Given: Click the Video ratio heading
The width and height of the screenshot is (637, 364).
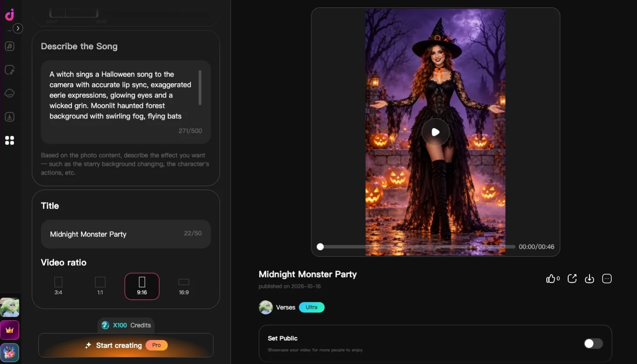Looking at the screenshot, I should coord(64,263).
